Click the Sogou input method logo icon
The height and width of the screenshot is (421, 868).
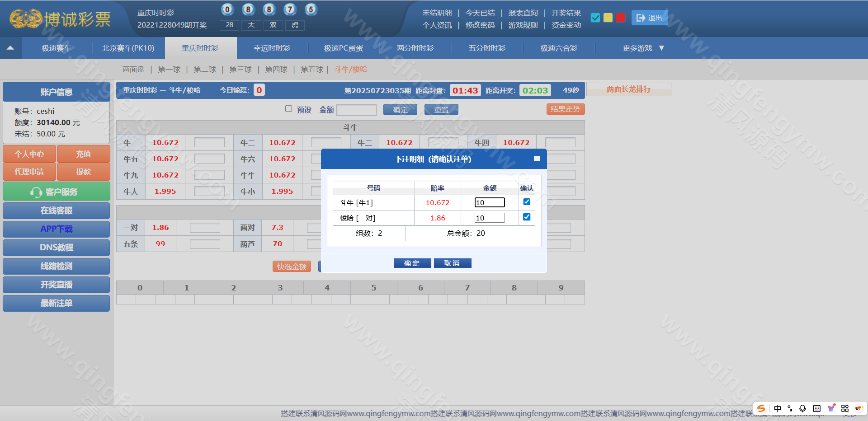(x=761, y=408)
